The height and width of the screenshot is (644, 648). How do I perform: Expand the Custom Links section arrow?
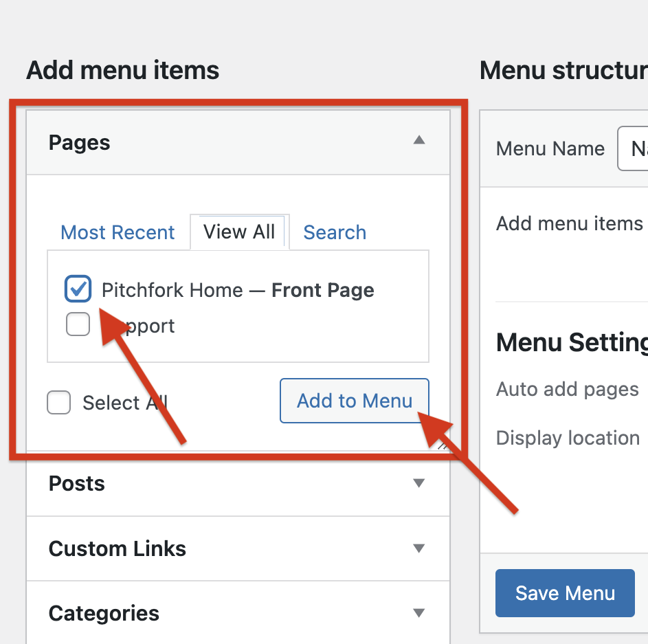pyautogui.click(x=419, y=548)
